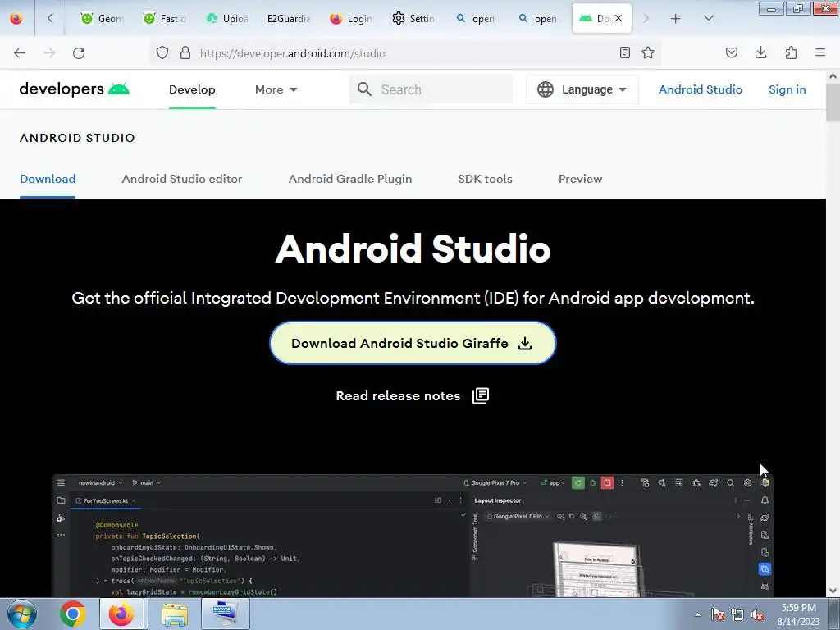Save page to Pocket

(732, 52)
